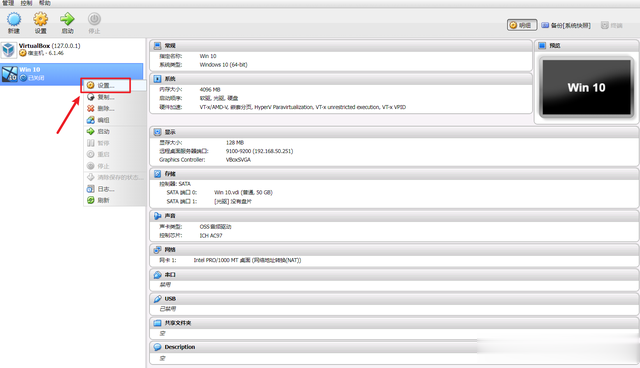Click the VBoxSVGA graphics controller value

coord(238,160)
